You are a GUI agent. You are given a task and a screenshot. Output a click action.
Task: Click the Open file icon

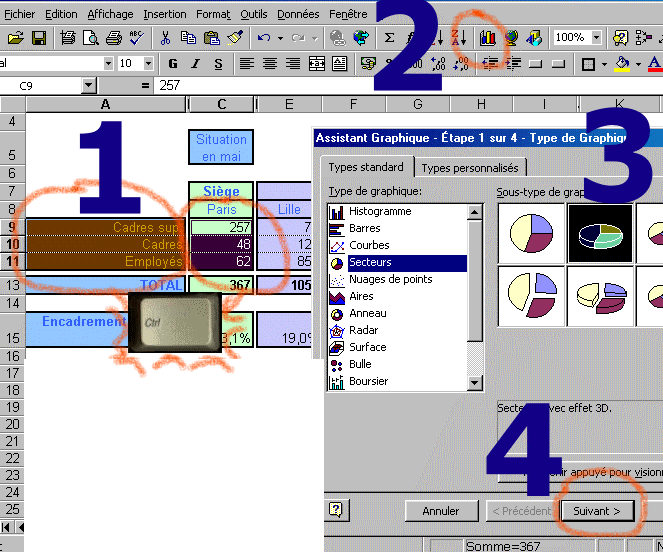(15, 38)
